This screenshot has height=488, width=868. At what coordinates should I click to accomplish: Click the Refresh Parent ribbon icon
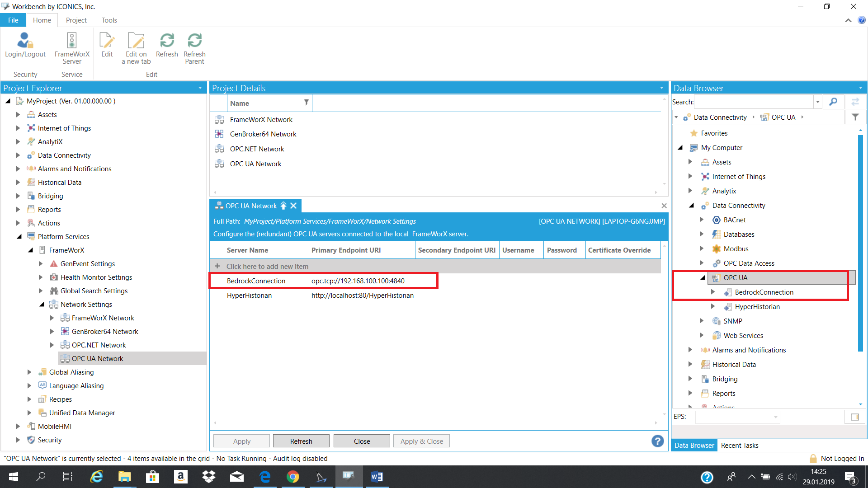pos(194,48)
